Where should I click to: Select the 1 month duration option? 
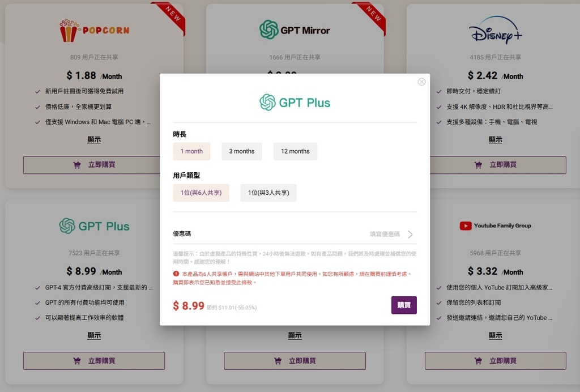coord(191,151)
